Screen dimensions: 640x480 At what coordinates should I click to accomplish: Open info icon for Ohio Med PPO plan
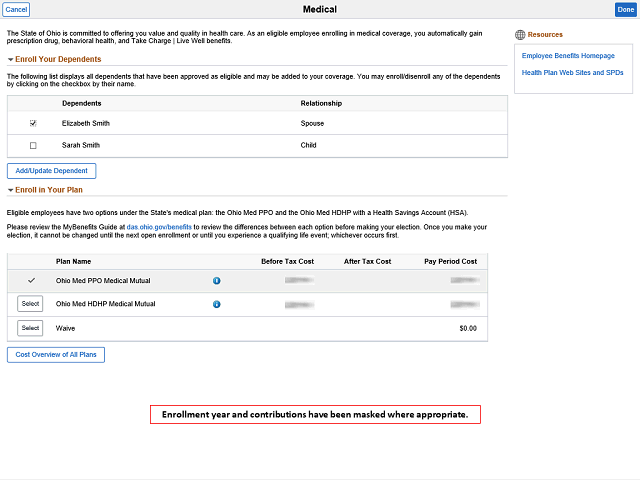click(x=216, y=281)
